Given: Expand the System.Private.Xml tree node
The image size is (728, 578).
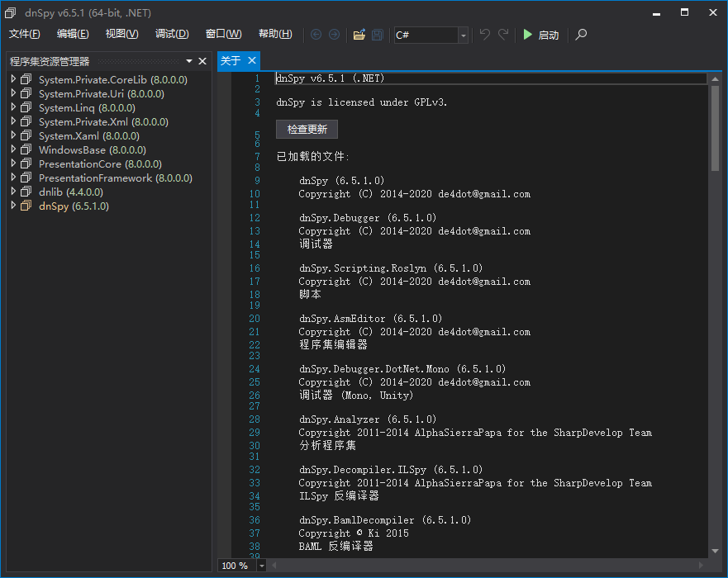Looking at the screenshot, I should 13,121.
